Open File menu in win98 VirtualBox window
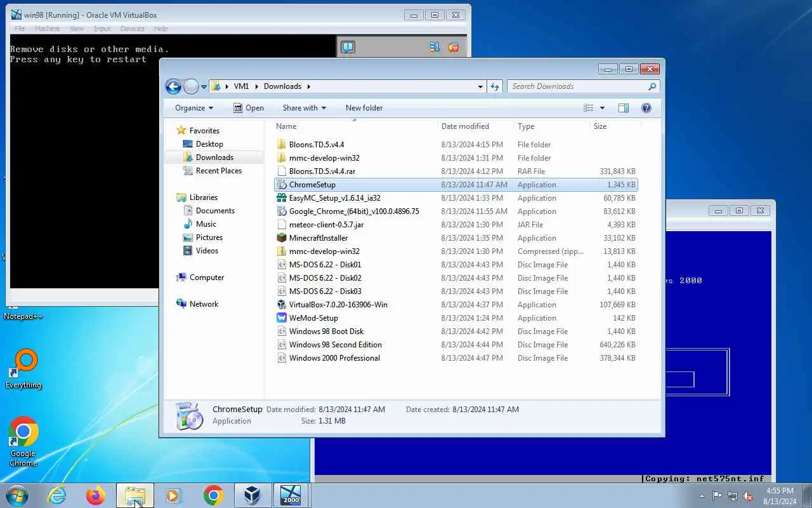The height and width of the screenshot is (508, 812). coord(20,29)
